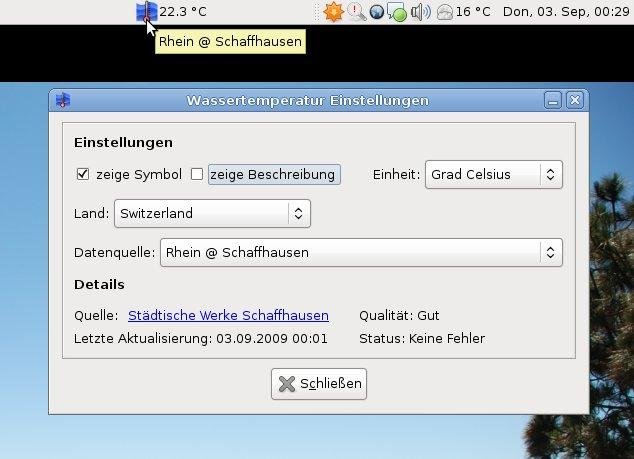The image size is (634, 459).
Task: Follow the Städtische Werke Schaffhausen link
Action: tap(228, 315)
